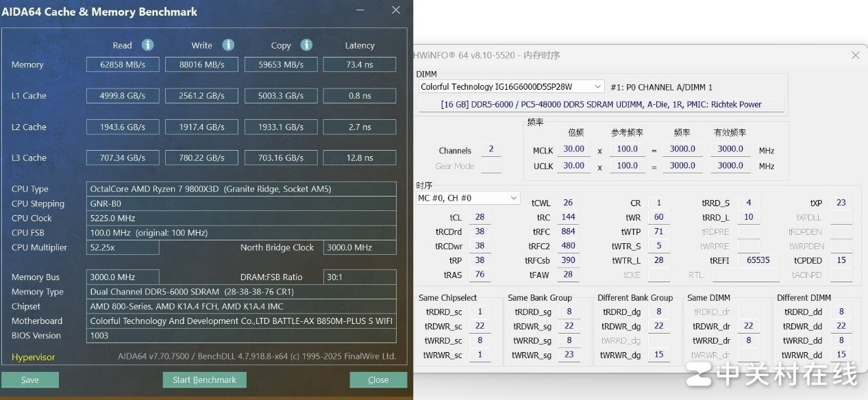The image size is (868, 400).
Task: Select the CPU Multiplier 52.25x field
Action: 122,247
